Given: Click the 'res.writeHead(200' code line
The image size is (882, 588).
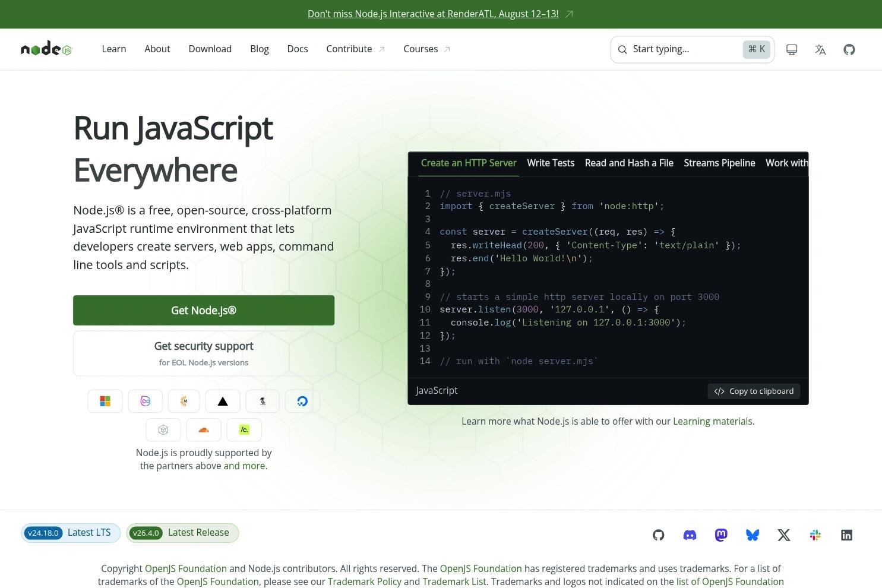Looking at the screenshot, I should click(596, 245).
